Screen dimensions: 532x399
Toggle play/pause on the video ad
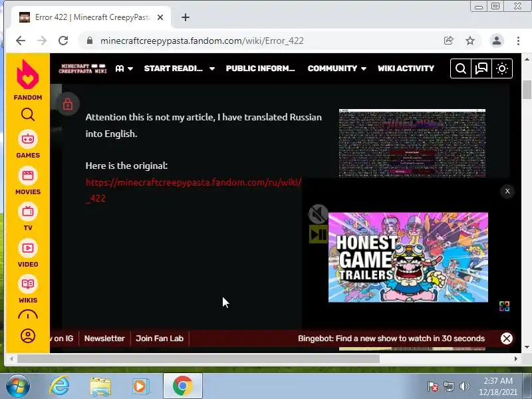pos(319,234)
